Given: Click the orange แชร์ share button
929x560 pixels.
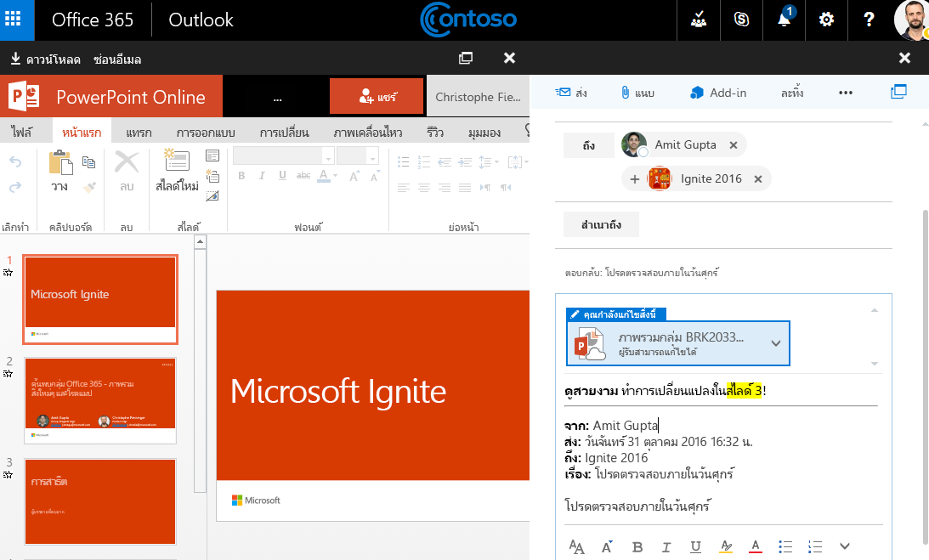Looking at the screenshot, I should pyautogui.click(x=377, y=96).
